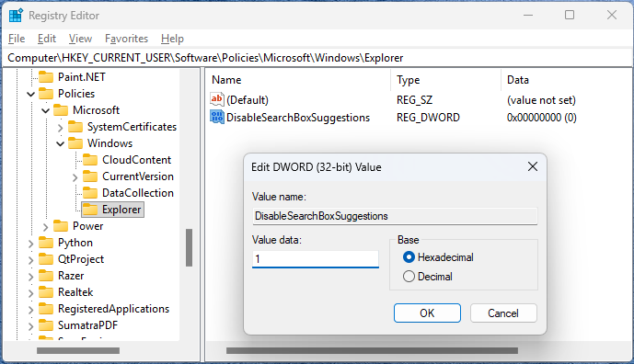Open the View menu

[x=80, y=39]
